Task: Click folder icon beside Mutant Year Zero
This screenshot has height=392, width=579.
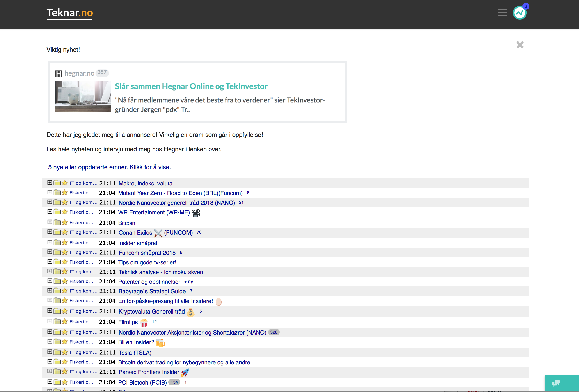Action: 57,192
